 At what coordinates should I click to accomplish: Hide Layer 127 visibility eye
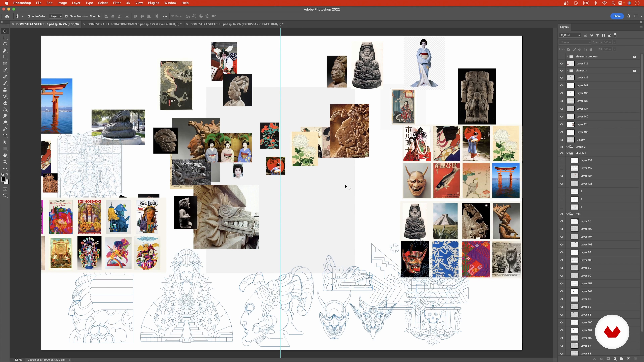tap(562, 176)
